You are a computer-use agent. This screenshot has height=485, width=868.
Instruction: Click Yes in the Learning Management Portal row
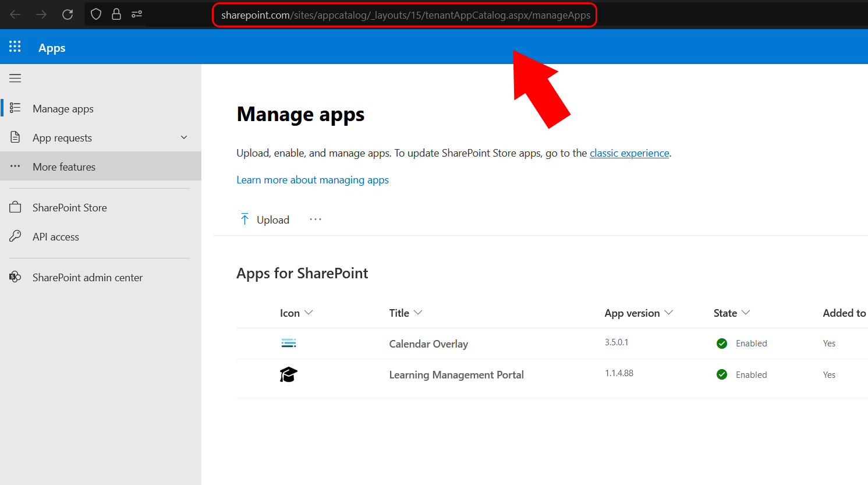click(829, 375)
